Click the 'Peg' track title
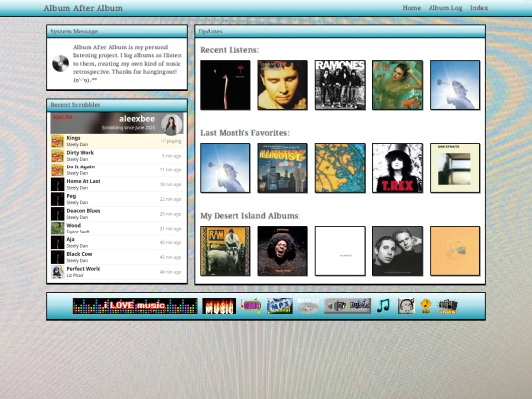Screen dimensions: 532x399 (71, 196)
